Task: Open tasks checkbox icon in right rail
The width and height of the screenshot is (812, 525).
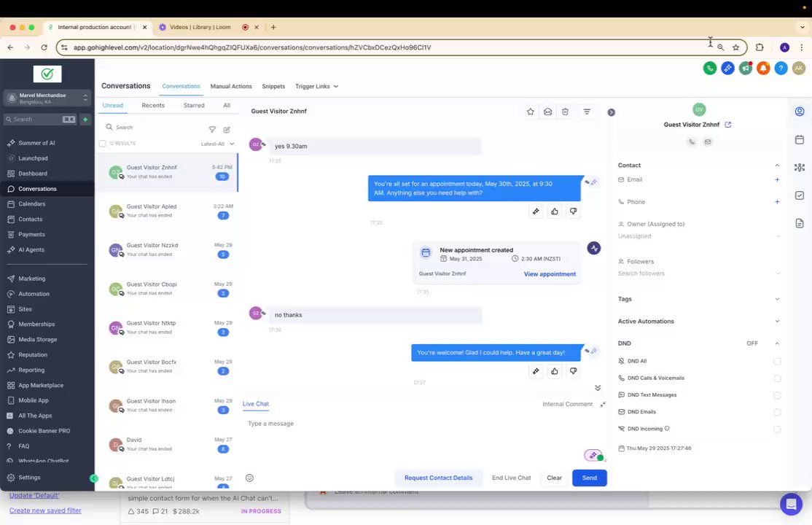Action: [x=800, y=195]
